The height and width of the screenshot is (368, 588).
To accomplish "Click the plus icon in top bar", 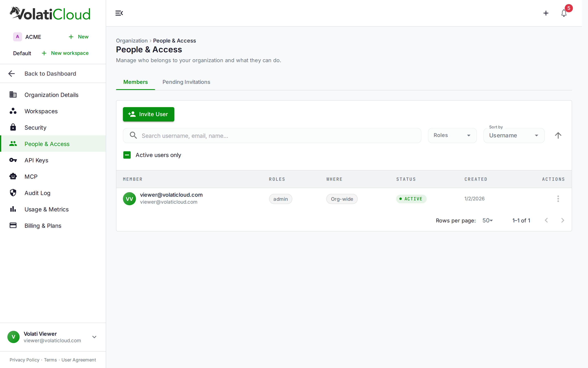I will pyautogui.click(x=546, y=13).
